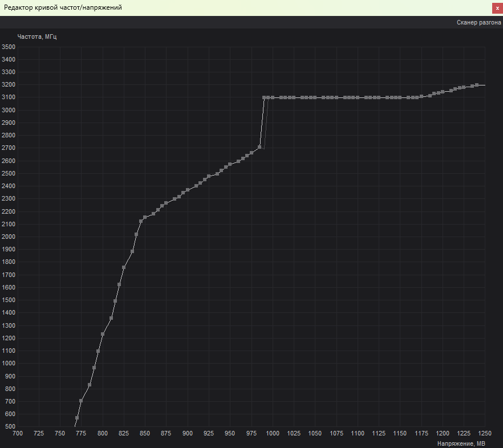
Task: Select the first 3100 MHz point at 990 mV
Action: click(264, 97)
